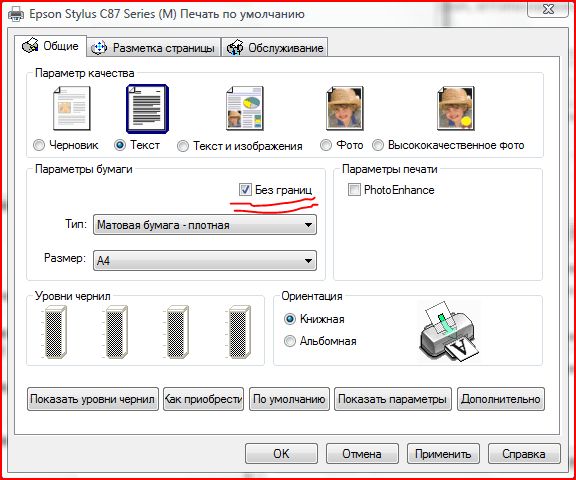Click the Разметка страницы tab icon
Viewport: 576px width, 480px height.
99,48
